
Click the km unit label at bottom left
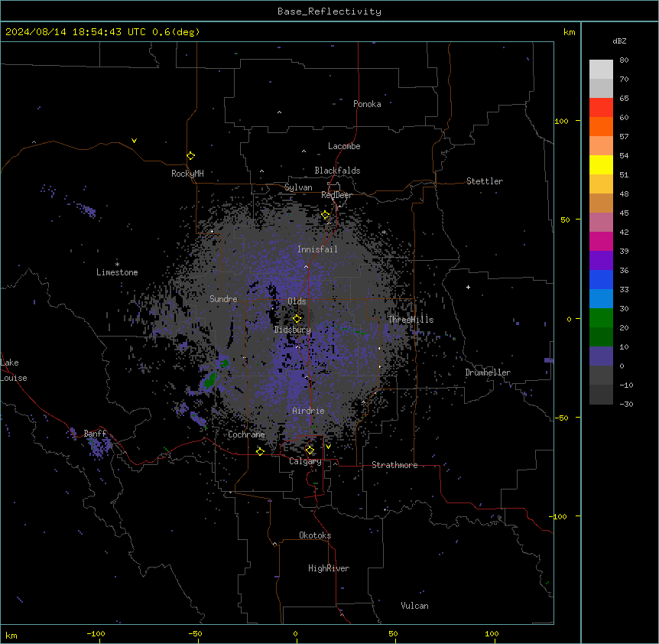pos(11,635)
